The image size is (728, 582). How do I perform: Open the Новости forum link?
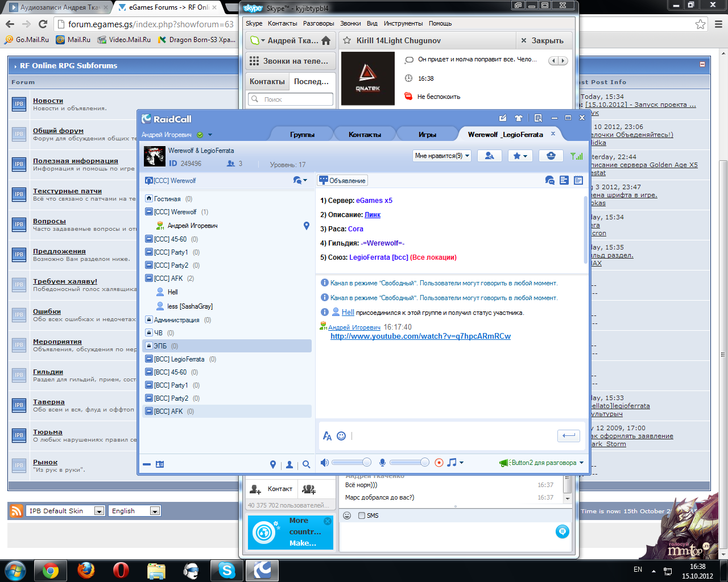48,101
